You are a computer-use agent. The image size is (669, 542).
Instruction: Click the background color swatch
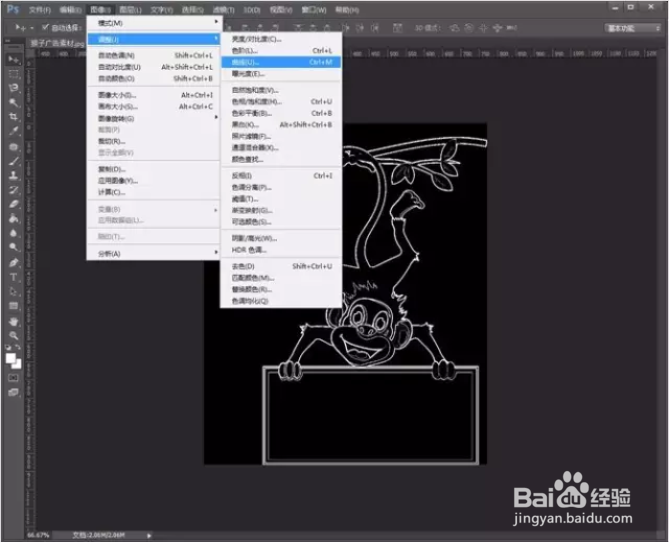[x=18, y=365]
